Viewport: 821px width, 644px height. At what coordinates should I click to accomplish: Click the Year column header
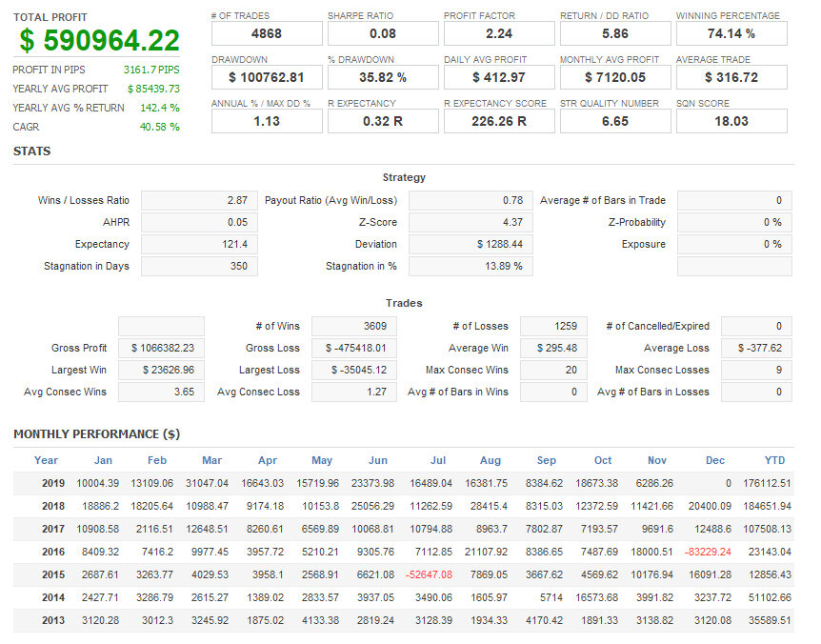[x=46, y=460]
